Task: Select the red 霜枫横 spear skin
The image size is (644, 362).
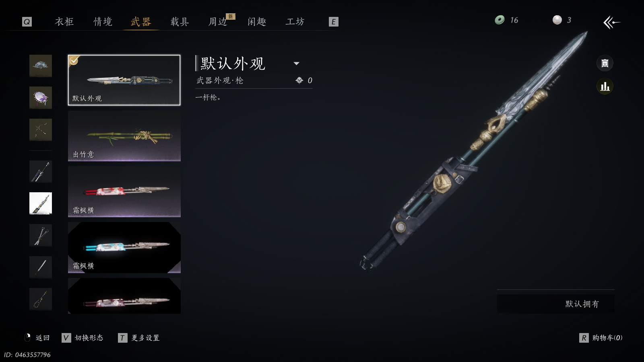Action: click(x=124, y=192)
